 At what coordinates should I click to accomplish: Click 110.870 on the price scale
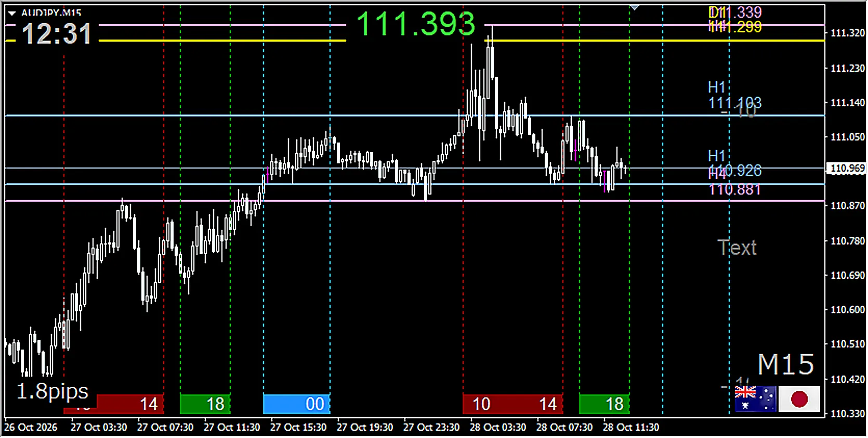(x=847, y=205)
